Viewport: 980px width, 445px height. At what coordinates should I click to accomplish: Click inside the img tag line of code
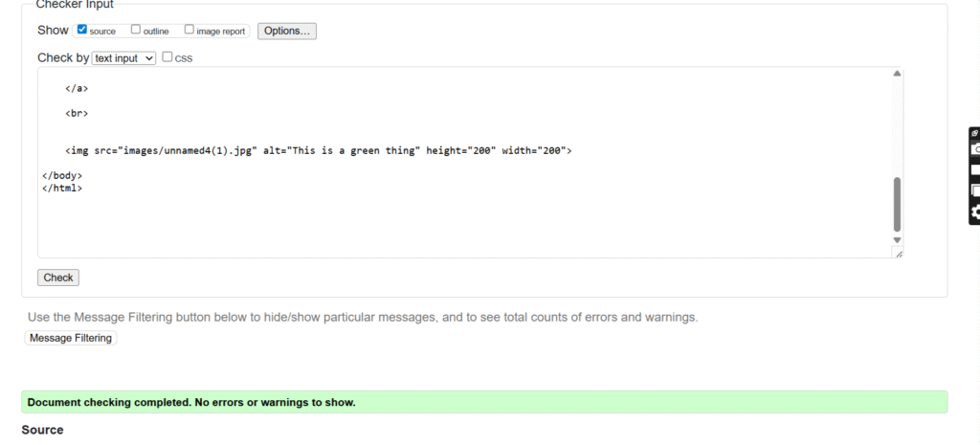coord(318,150)
